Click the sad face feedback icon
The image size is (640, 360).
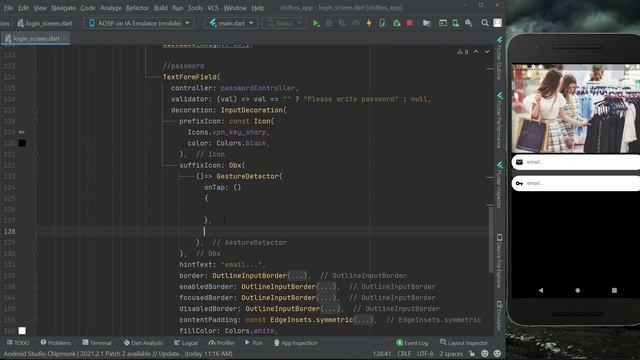pyautogui.click(x=497, y=354)
